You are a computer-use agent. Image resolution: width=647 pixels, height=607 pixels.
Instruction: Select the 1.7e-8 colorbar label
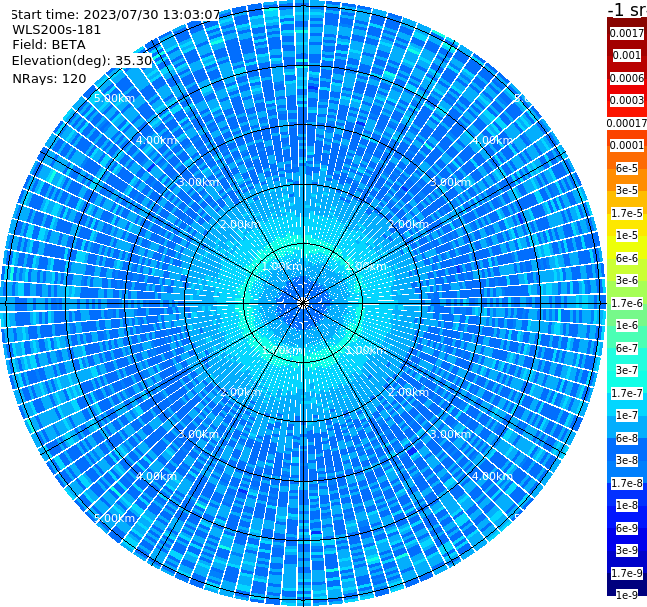[x=627, y=483]
